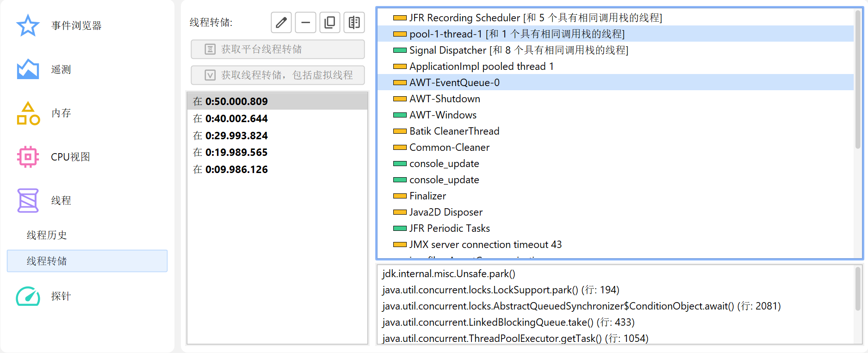
Task: Click the stack trace panel scrollbar
Action: [x=858, y=288]
